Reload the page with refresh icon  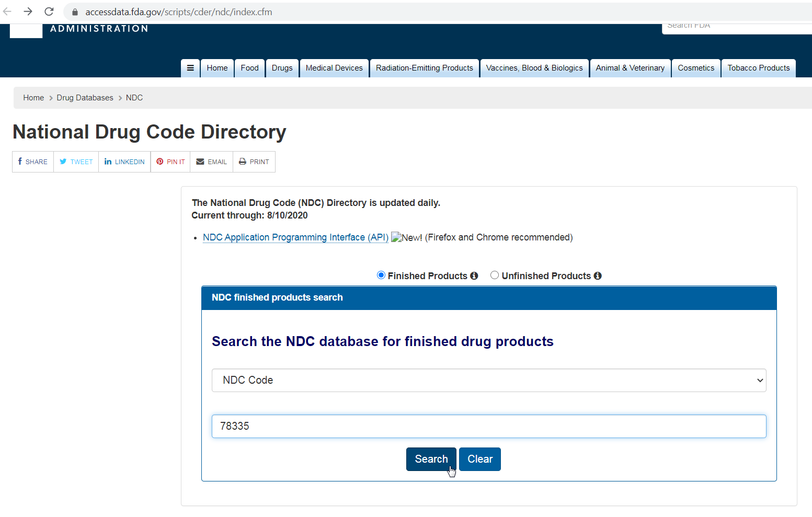pyautogui.click(x=49, y=12)
